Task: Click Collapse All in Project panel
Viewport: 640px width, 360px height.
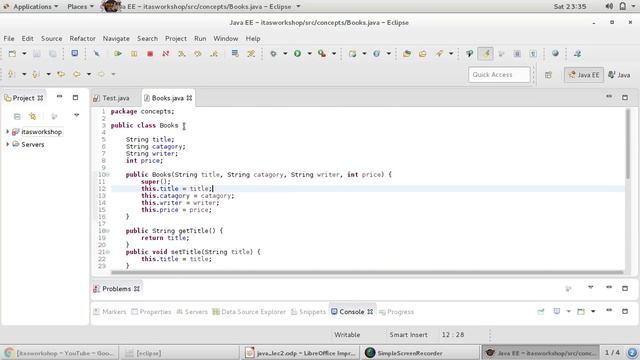Action: [17, 116]
